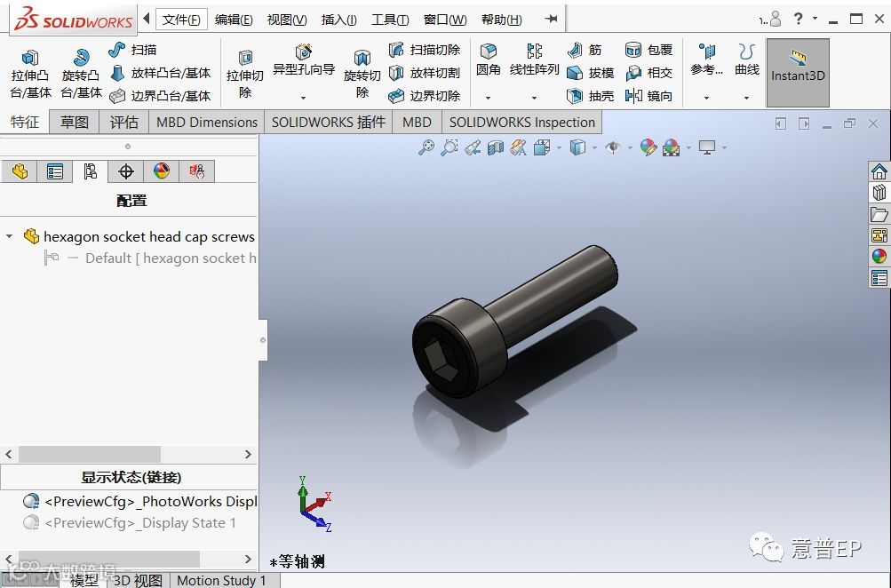The width and height of the screenshot is (891, 588).
Task: Expand the 圆角 fillet dropdown arrow
Action: pyautogui.click(x=488, y=98)
